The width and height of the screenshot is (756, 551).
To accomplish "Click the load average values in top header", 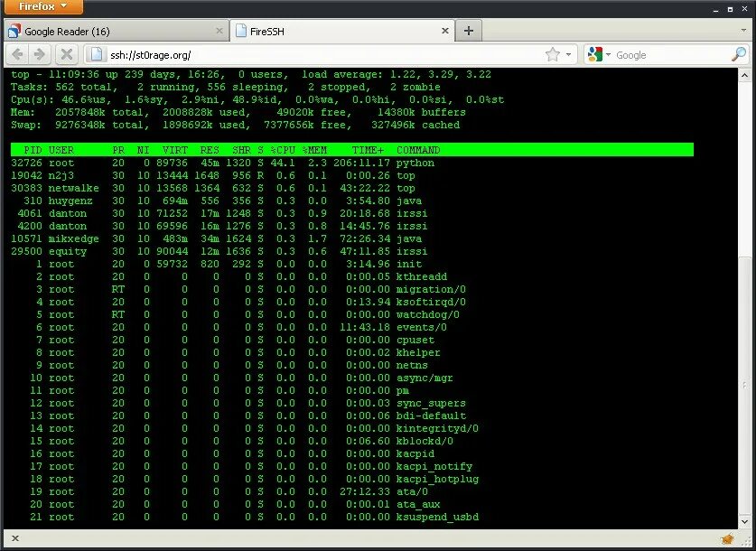I will click(441, 74).
